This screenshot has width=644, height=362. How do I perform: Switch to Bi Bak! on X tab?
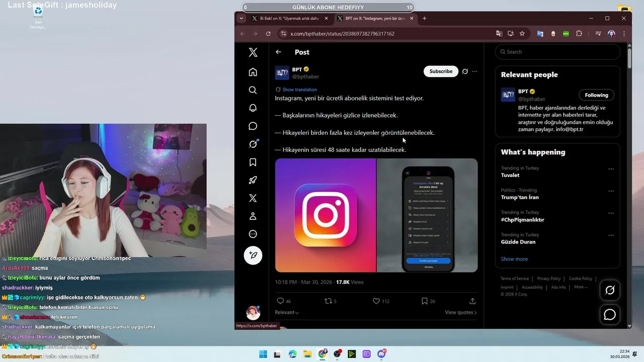pyautogui.click(x=289, y=19)
